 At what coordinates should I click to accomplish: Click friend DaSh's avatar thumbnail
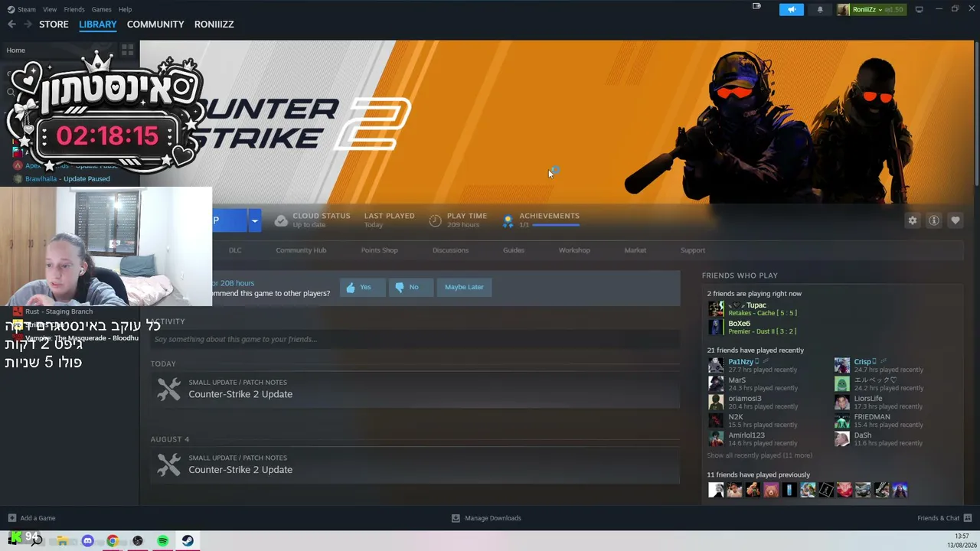[842, 439]
